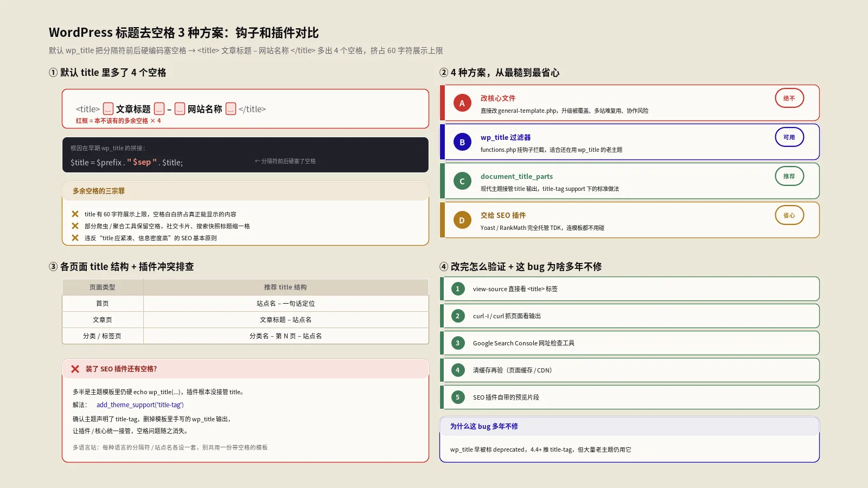This screenshot has height=488, width=868.
Task: Click the red space box after 文章标题
Action: click(x=159, y=109)
